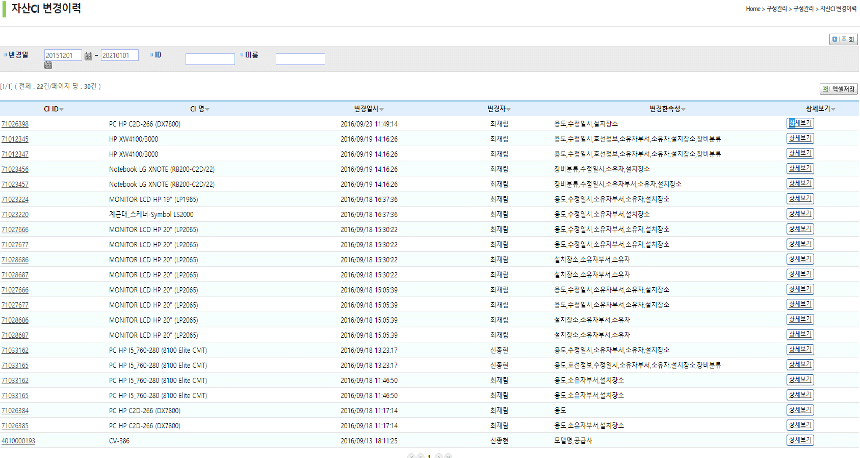Focus the ID search input field
This screenshot has height=458, width=860.
pos(210,59)
